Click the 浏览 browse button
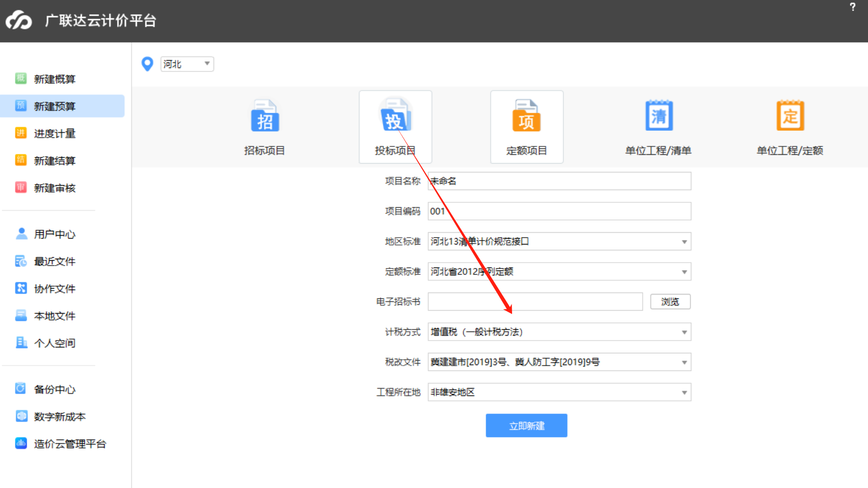Image resolution: width=868 pixels, height=488 pixels. point(670,302)
